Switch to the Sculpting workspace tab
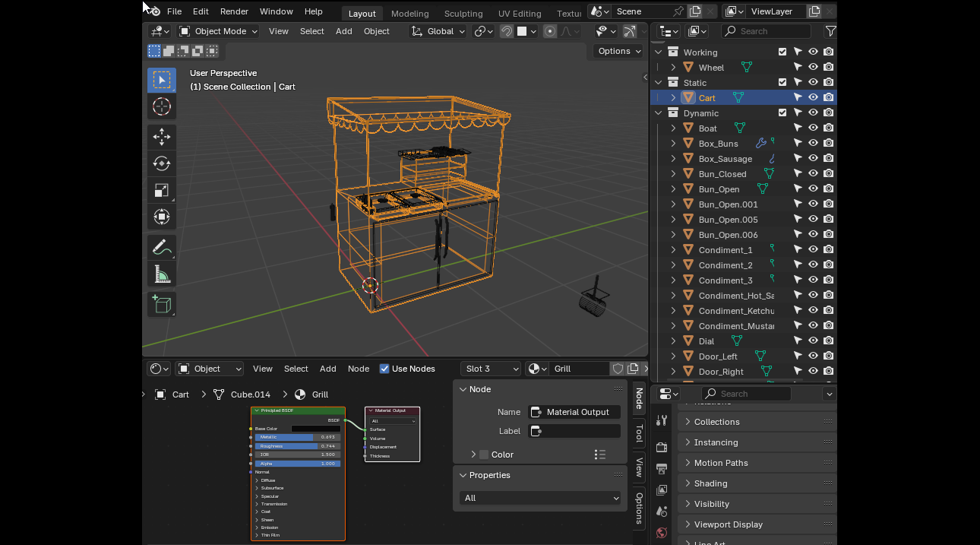This screenshot has width=980, height=545. (463, 14)
